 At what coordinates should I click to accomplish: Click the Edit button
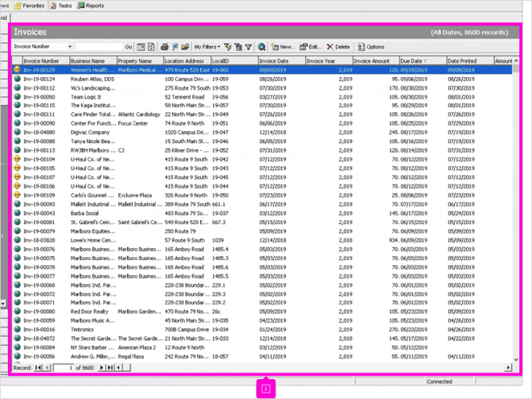click(x=310, y=47)
